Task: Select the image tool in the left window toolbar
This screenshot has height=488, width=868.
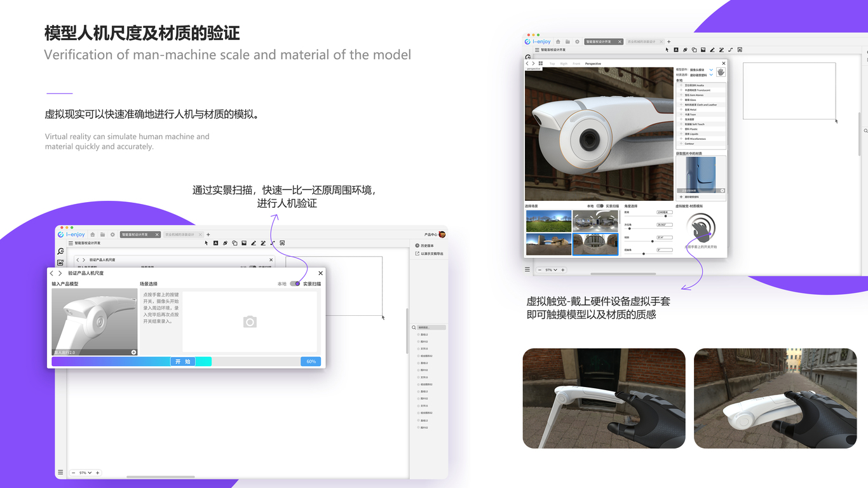Action: (244, 243)
